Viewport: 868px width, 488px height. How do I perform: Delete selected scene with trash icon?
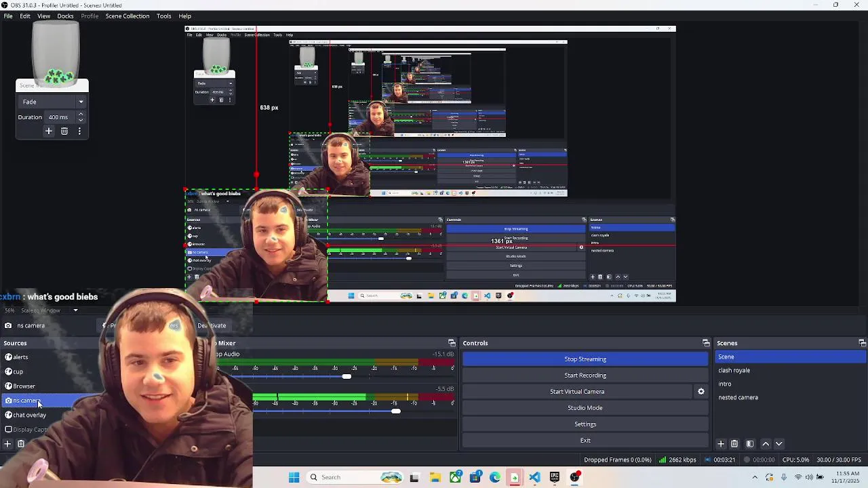point(734,444)
